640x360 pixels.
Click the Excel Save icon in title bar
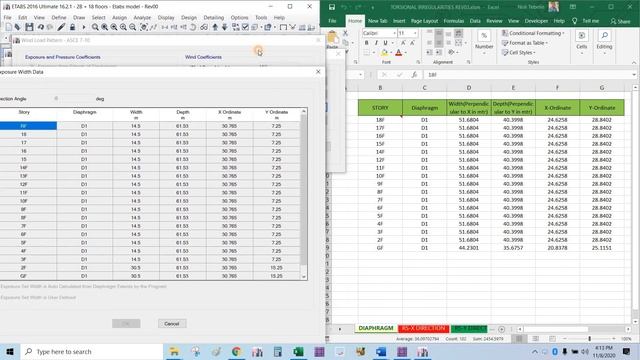tap(332, 7)
